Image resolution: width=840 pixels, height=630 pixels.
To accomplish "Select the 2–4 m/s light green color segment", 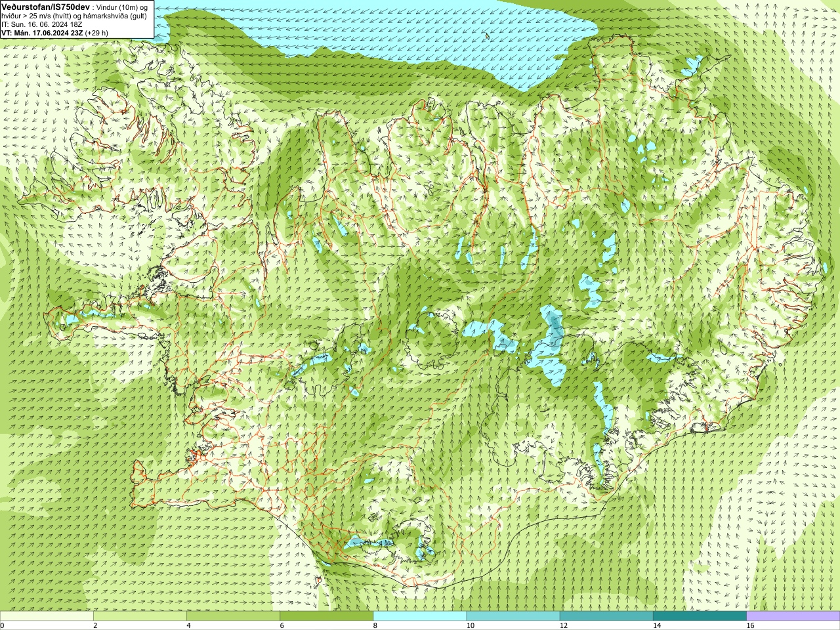I will pos(140,616).
